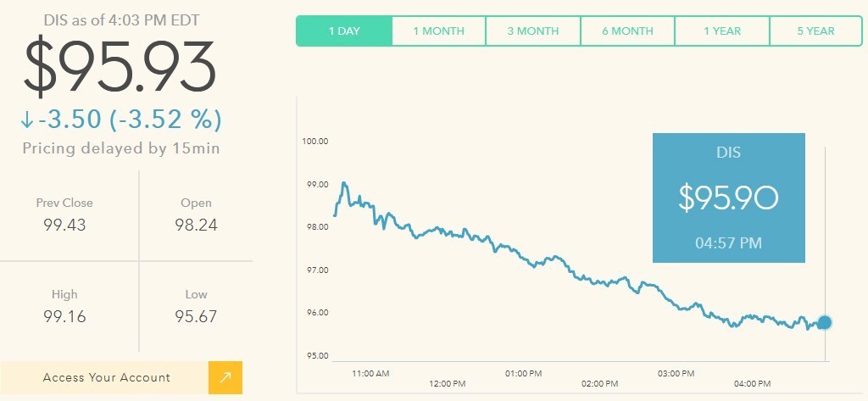Click the Open value 98.24
This screenshot has height=401, width=868.
coord(196,225)
